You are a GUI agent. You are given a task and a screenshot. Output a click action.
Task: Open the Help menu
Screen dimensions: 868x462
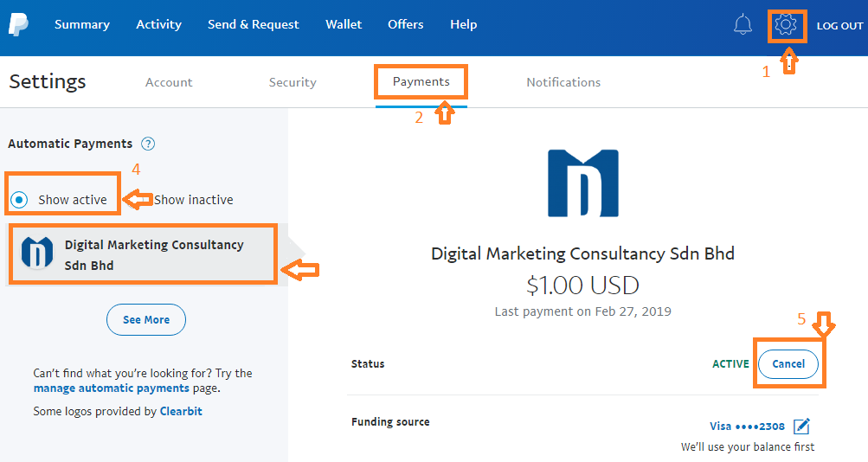pos(463,25)
